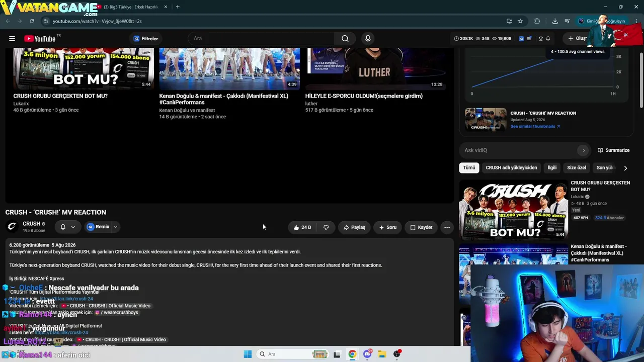Open OBS Studio from the taskbar
Image resolution: width=644 pixels, height=362 pixels.
tap(397, 354)
